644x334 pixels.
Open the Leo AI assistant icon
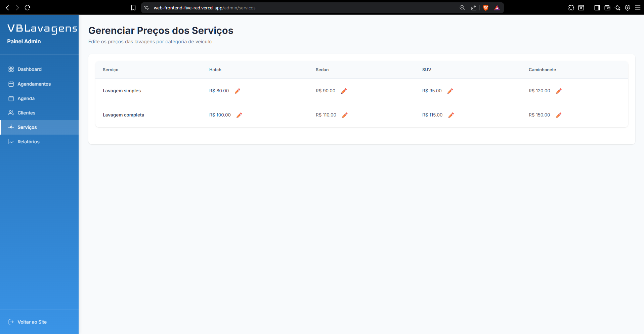click(617, 7)
